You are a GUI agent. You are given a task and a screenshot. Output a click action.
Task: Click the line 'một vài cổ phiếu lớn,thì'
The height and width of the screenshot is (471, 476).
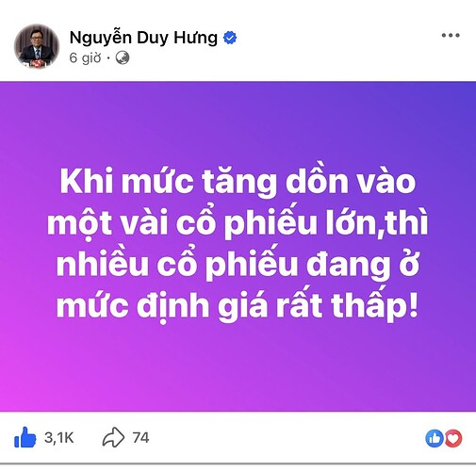click(238, 223)
